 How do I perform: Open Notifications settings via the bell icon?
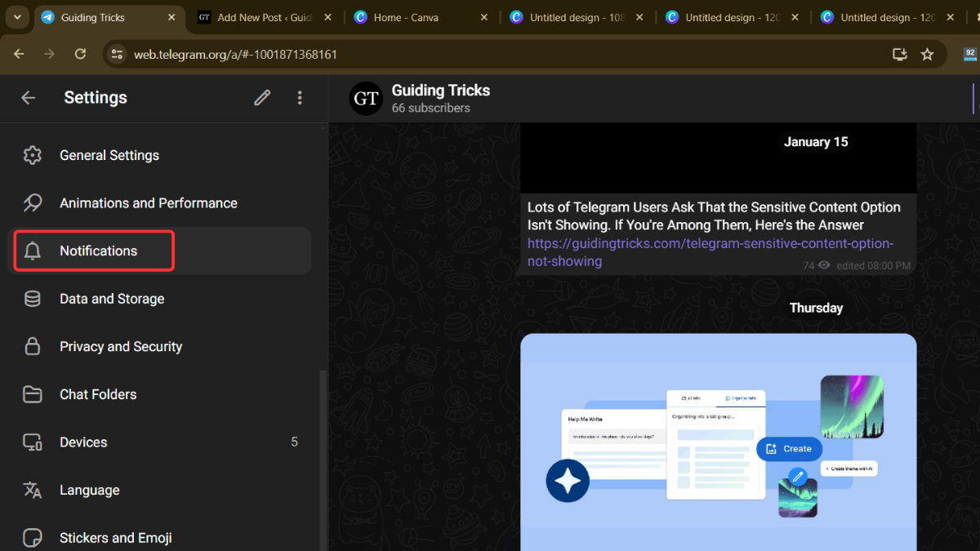(33, 251)
